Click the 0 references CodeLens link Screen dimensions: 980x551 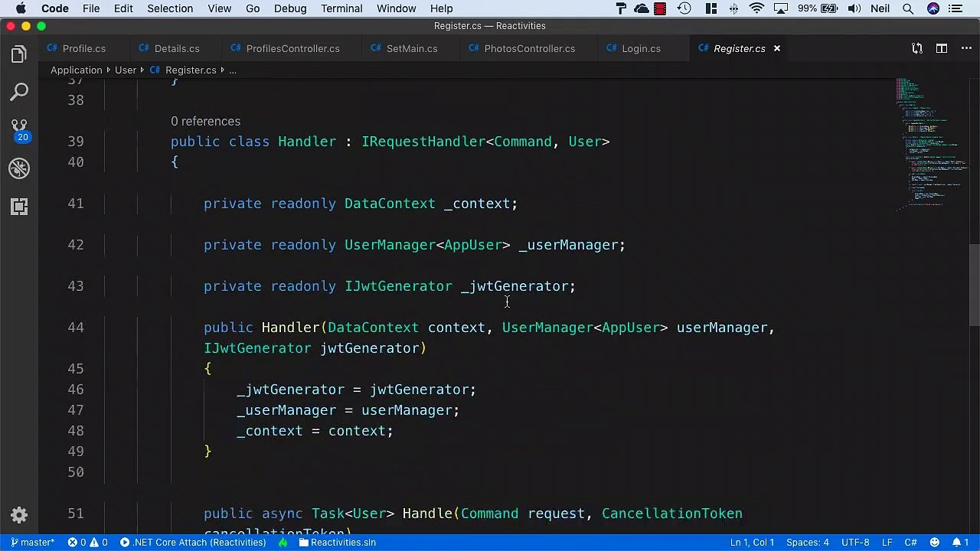(205, 121)
